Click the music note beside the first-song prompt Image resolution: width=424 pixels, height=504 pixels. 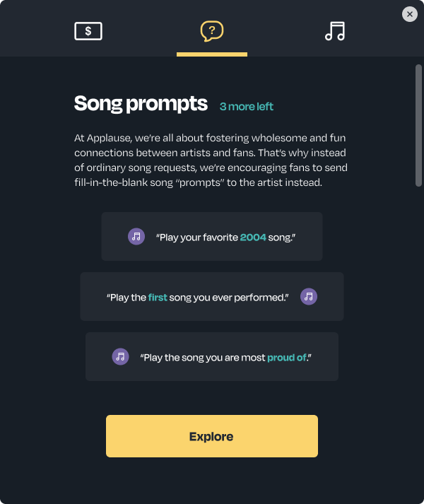pyautogui.click(x=309, y=297)
